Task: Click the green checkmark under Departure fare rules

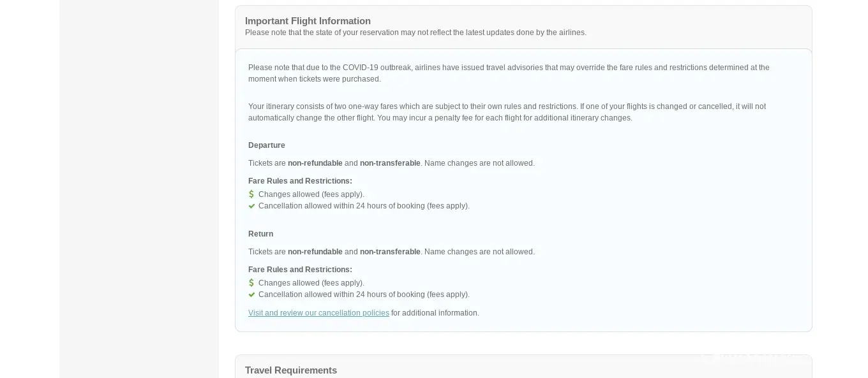Action: (x=251, y=206)
